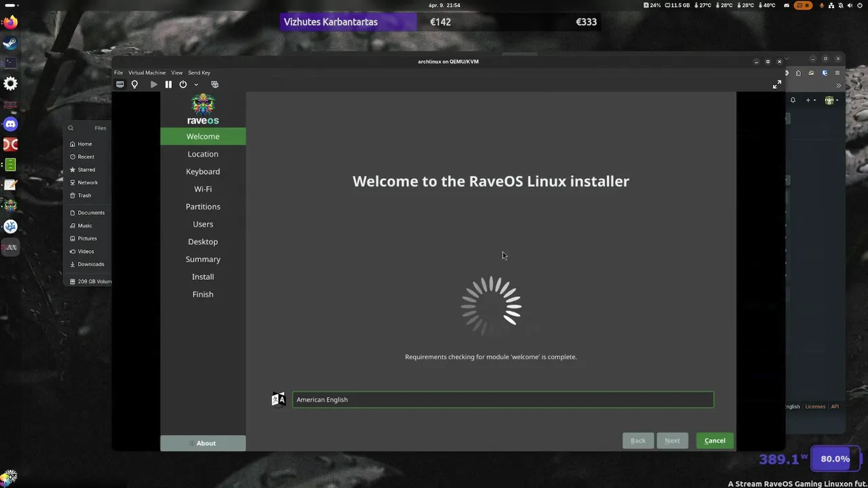Open the green file archiver dock icon
Image resolution: width=868 pixels, height=488 pixels.
click(10, 165)
